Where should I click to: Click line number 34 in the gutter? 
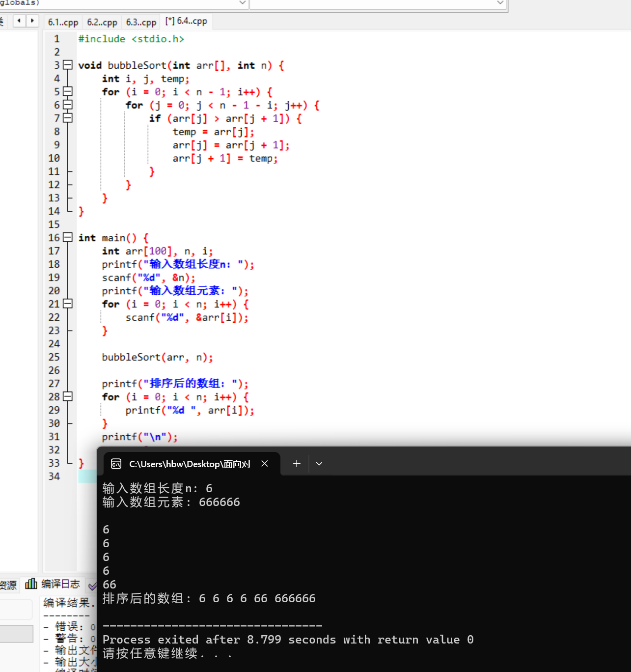[54, 476]
